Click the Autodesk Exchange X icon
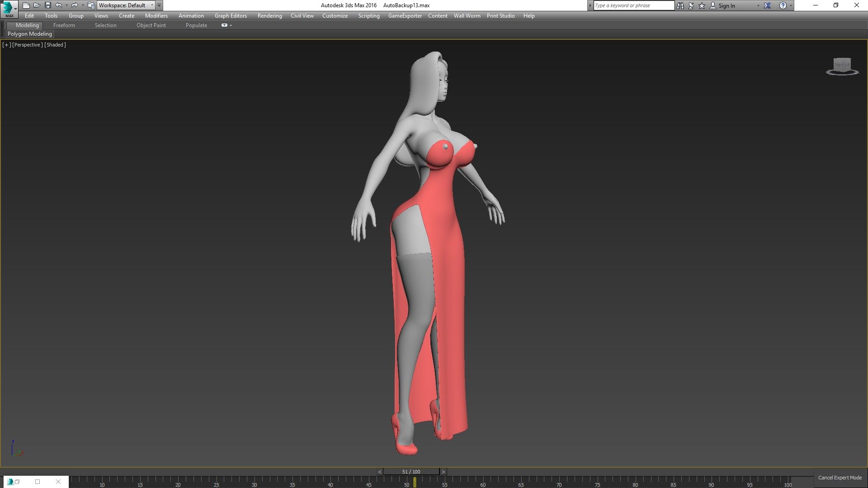Viewport: 868px width, 488px height. click(767, 5)
